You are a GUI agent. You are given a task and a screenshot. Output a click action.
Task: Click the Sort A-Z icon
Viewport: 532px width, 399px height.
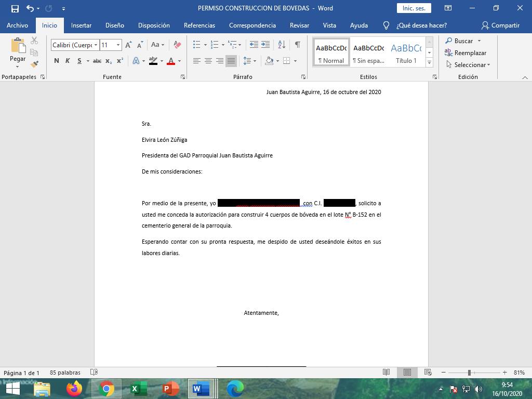tap(282, 45)
